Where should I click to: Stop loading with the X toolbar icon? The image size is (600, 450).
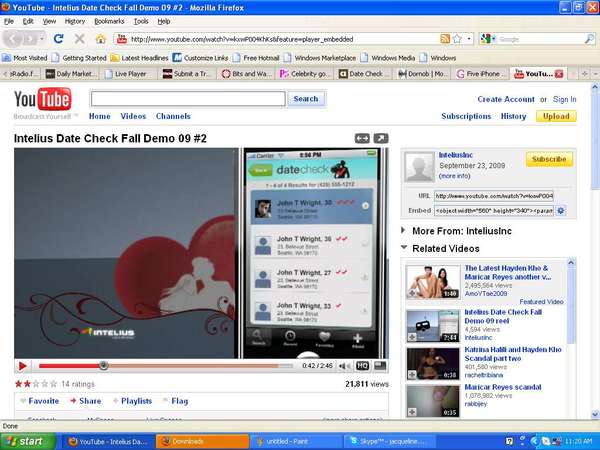[79, 39]
